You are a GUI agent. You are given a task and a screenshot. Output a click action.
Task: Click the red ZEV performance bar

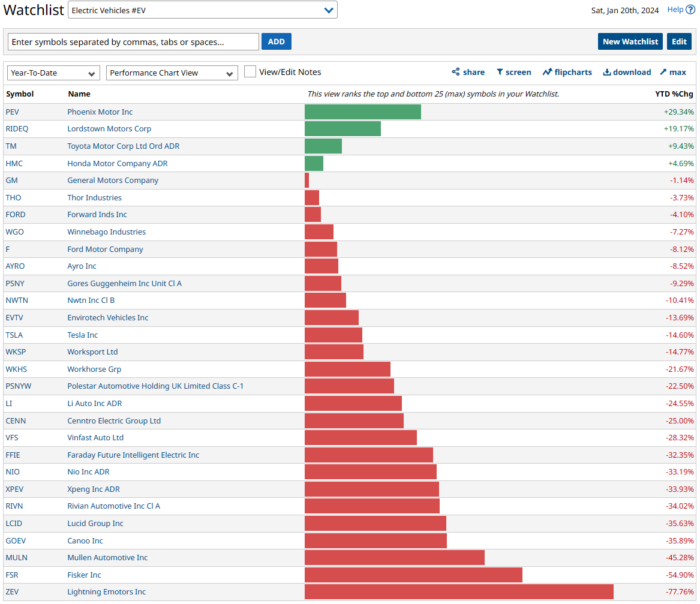(459, 592)
